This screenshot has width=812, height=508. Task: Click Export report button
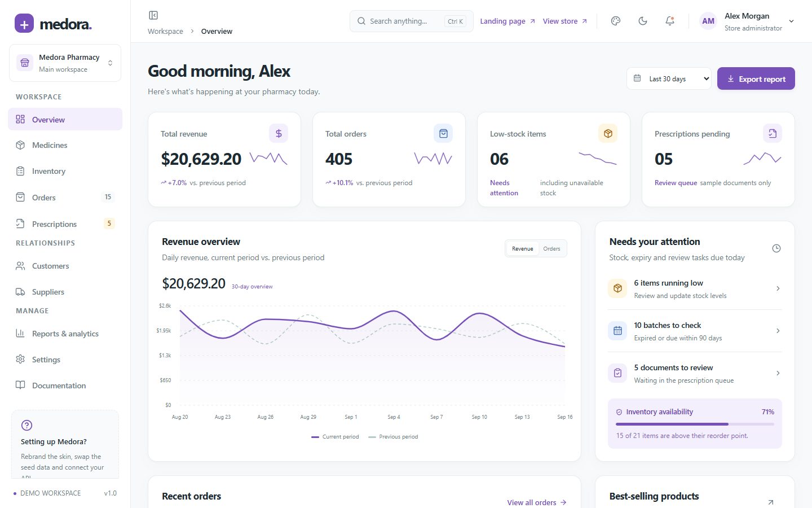[756, 78]
